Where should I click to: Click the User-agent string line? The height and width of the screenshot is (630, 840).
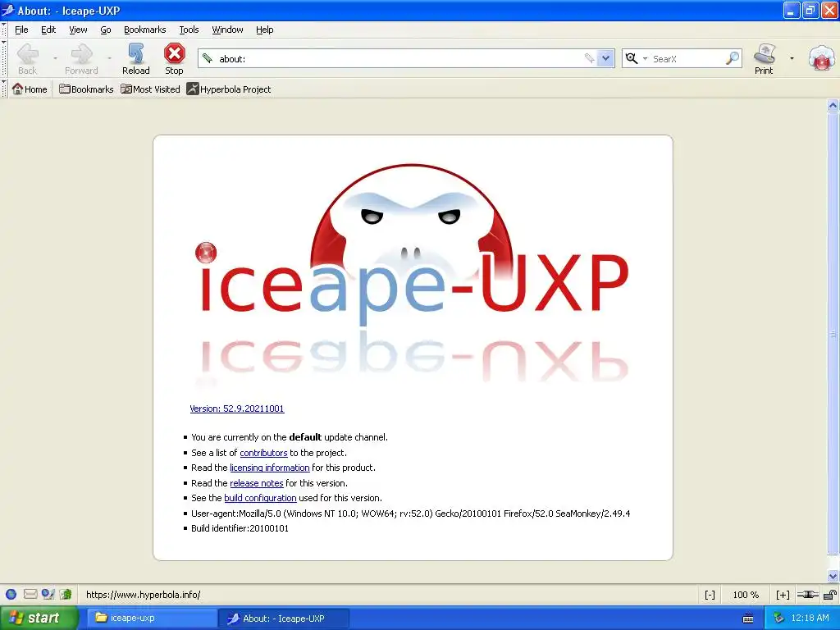[x=410, y=514]
